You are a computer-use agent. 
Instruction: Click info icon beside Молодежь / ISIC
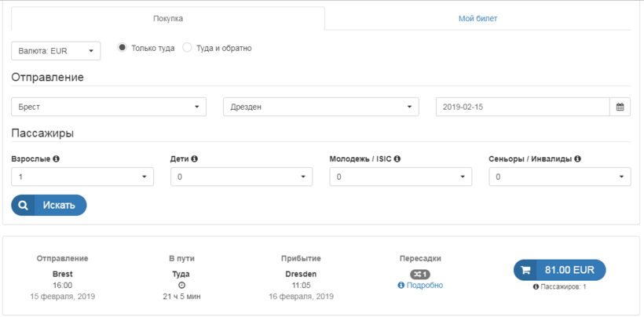point(397,159)
